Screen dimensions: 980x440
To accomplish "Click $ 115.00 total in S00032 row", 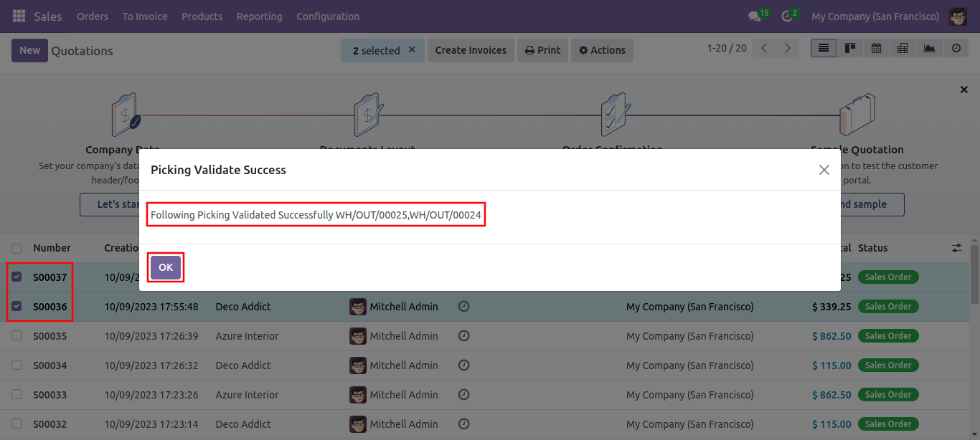I will pyautogui.click(x=831, y=424).
